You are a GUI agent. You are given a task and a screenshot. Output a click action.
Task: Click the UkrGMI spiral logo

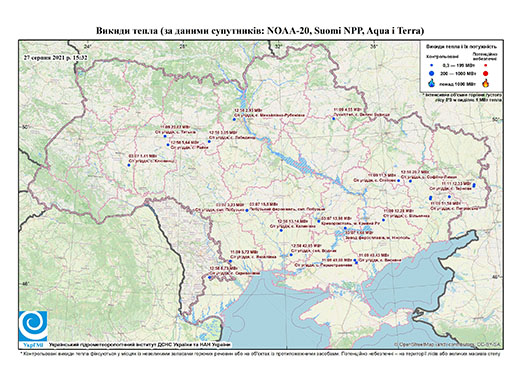coord(33,326)
